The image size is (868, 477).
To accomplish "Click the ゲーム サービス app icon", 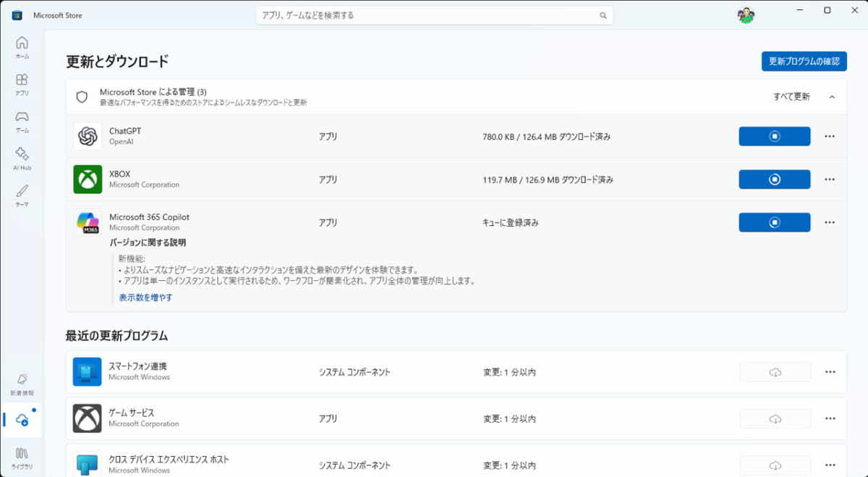I will [x=88, y=418].
